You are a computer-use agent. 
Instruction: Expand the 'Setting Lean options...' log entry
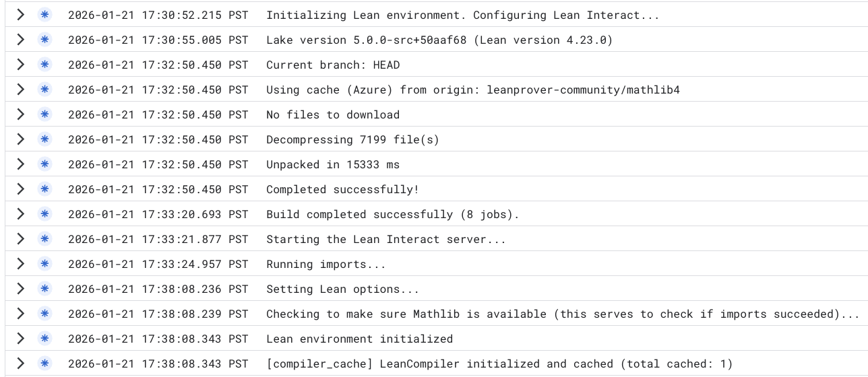[x=20, y=289]
